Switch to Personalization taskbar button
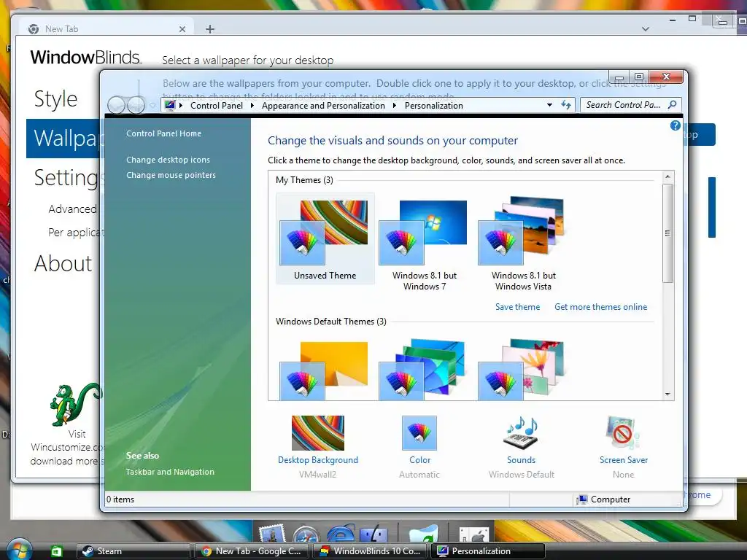 488,551
